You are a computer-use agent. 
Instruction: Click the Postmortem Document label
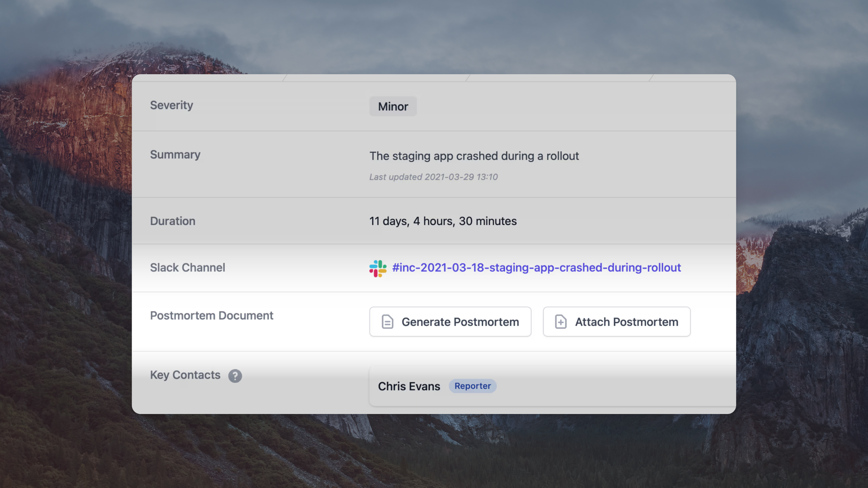click(212, 316)
